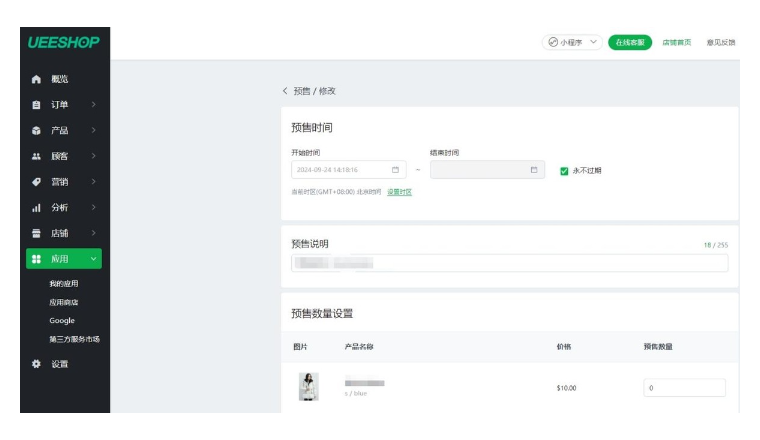Toggle the 永不过期 checkbox

[564, 171]
